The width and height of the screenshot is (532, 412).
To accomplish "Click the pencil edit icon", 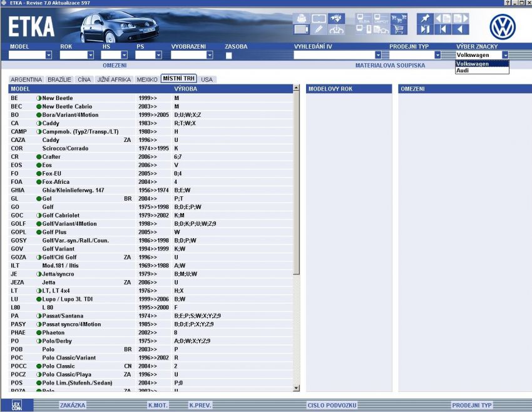I will [319, 29].
